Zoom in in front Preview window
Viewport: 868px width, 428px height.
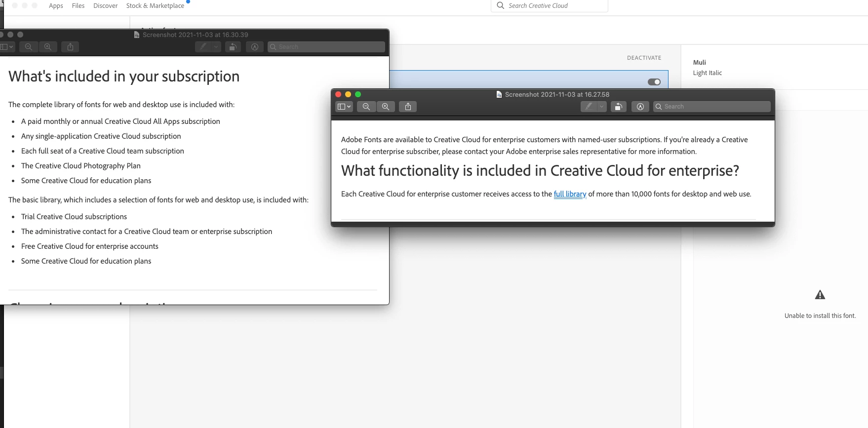pyautogui.click(x=386, y=107)
